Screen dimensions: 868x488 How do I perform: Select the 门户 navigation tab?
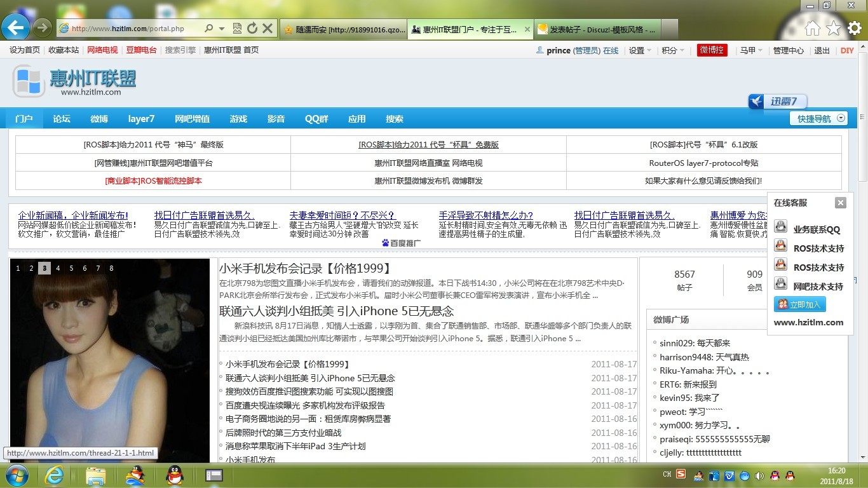pyautogui.click(x=24, y=119)
